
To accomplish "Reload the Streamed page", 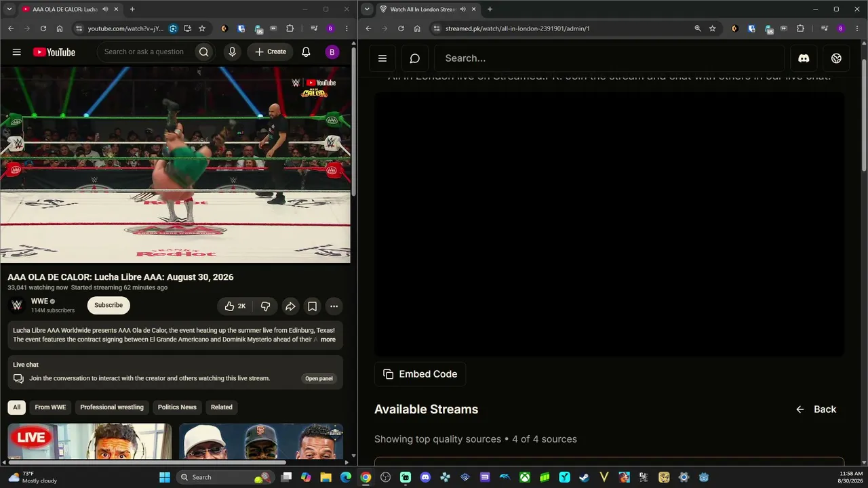I will (x=401, y=28).
